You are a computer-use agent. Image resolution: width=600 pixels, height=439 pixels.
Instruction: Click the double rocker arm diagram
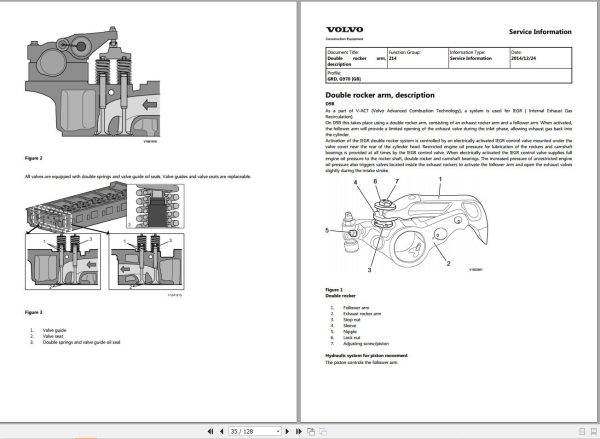coord(406,225)
